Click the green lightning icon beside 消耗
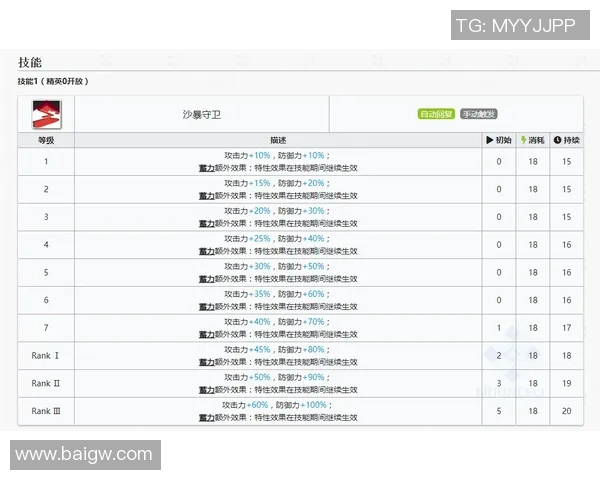Image resolution: width=600 pixels, height=480 pixels. [524, 141]
